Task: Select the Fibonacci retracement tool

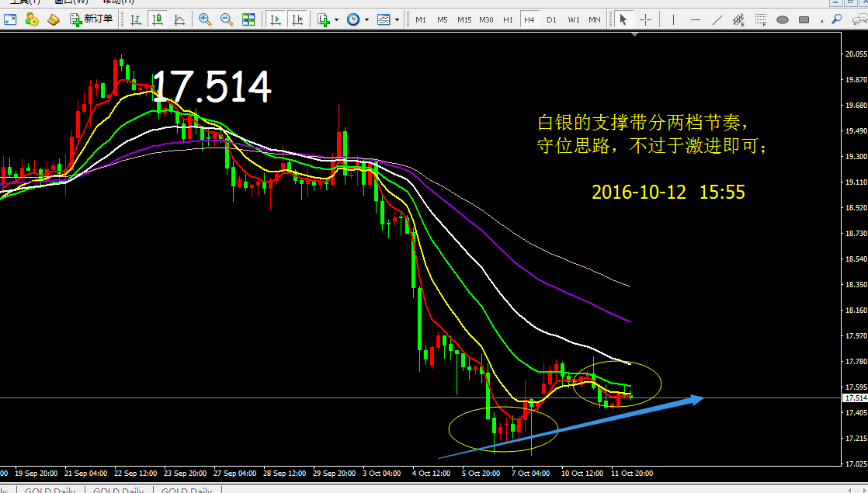Action: pos(761,20)
